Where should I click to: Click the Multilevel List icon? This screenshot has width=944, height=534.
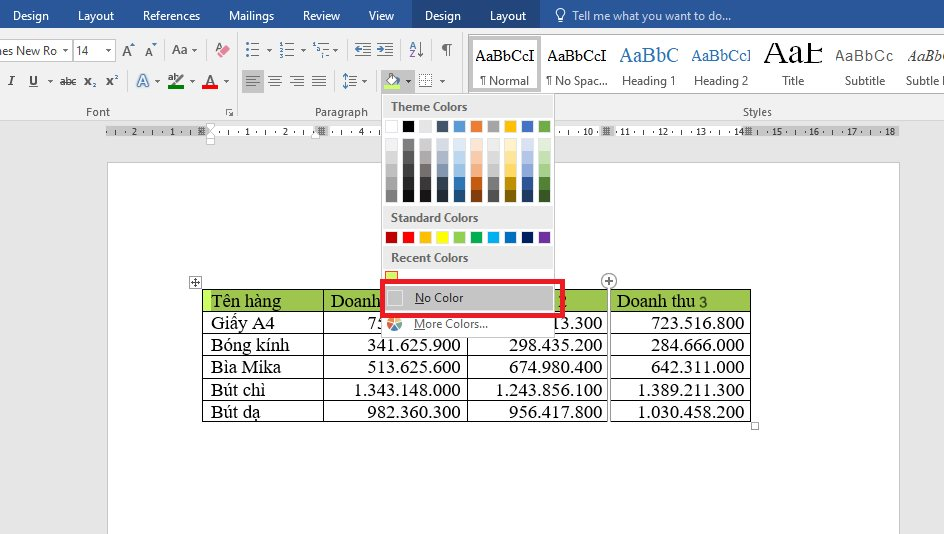(x=321, y=50)
